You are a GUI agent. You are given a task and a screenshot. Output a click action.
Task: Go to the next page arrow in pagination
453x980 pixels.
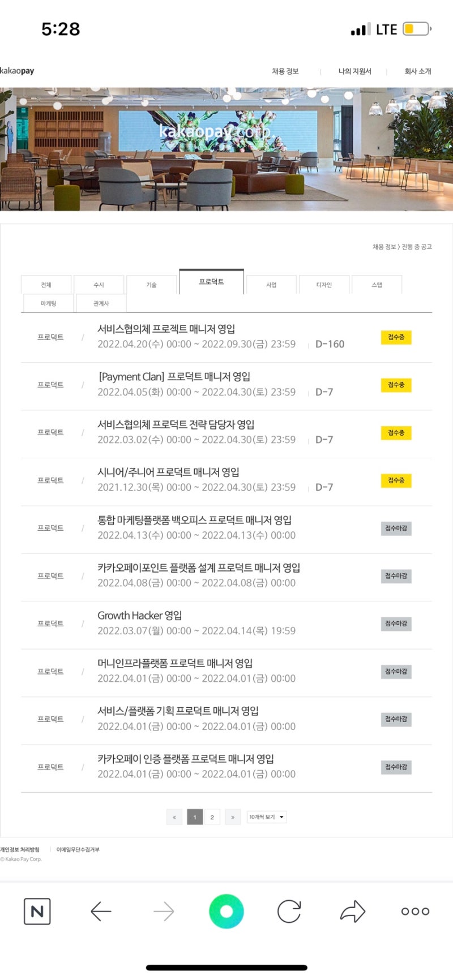(233, 817)
